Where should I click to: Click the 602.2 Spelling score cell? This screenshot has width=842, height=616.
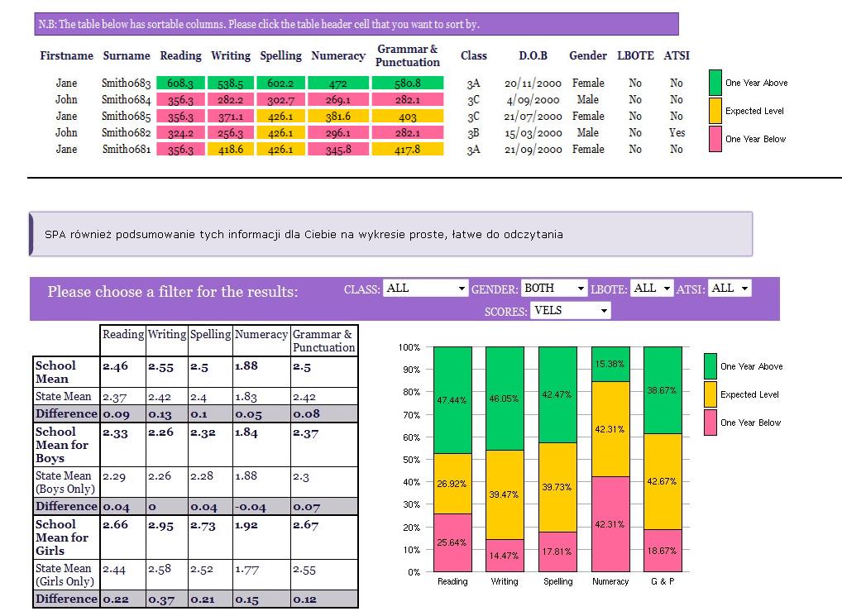[281, 83]
